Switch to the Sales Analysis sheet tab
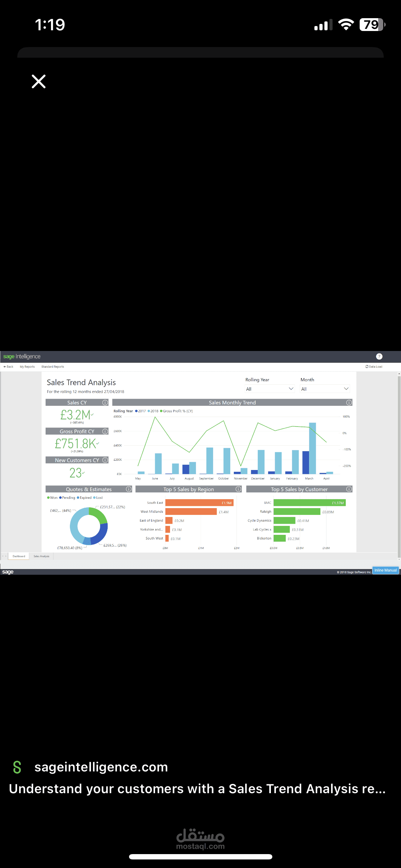The width and height of the screenshot is (401, 868). [x=41, y=556]
